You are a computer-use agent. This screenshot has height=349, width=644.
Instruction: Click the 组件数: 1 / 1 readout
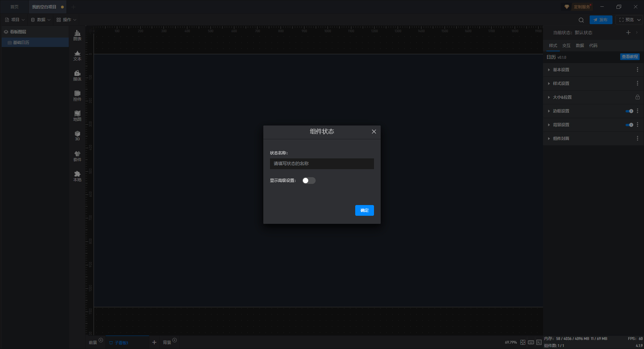click(554, 346)
